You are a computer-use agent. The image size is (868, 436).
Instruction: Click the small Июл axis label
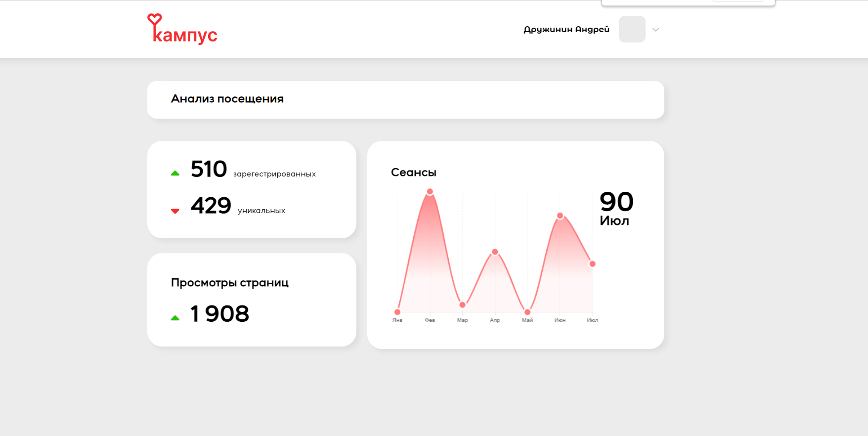(593, 320)
